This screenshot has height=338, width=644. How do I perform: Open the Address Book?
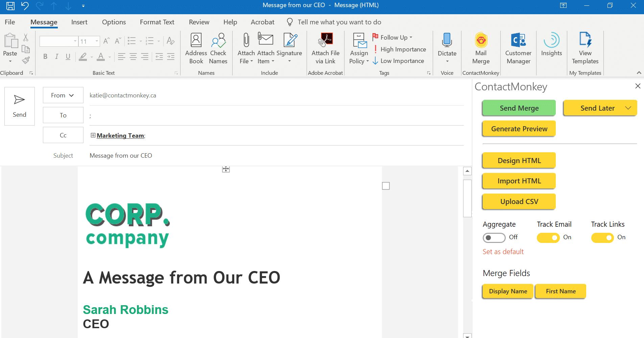(196, 48)
